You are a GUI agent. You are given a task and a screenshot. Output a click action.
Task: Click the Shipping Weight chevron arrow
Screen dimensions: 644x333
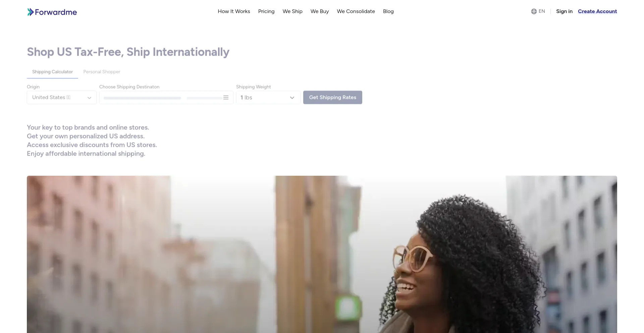[x=292, y=98]
